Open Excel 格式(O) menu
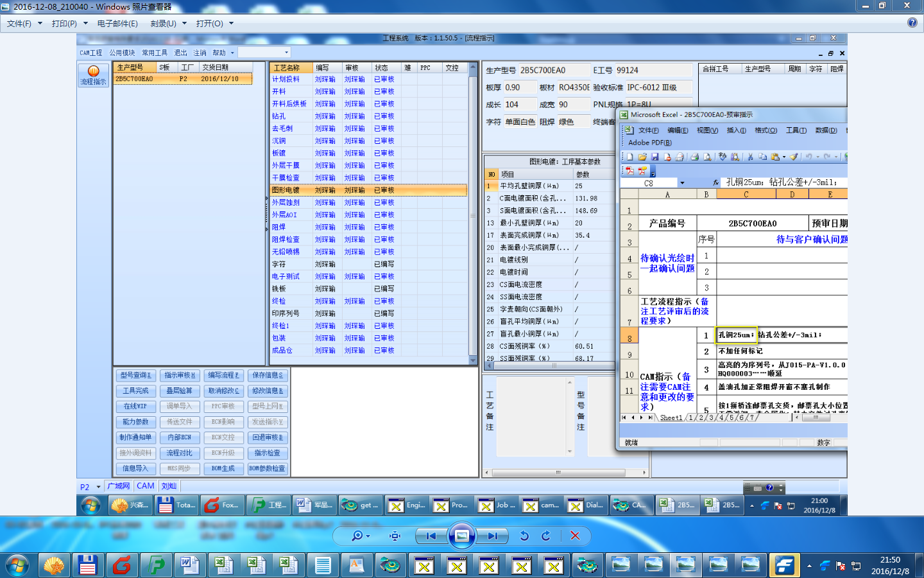The height and width of the screenshot is (578, 924). click(x=766, y=130)
